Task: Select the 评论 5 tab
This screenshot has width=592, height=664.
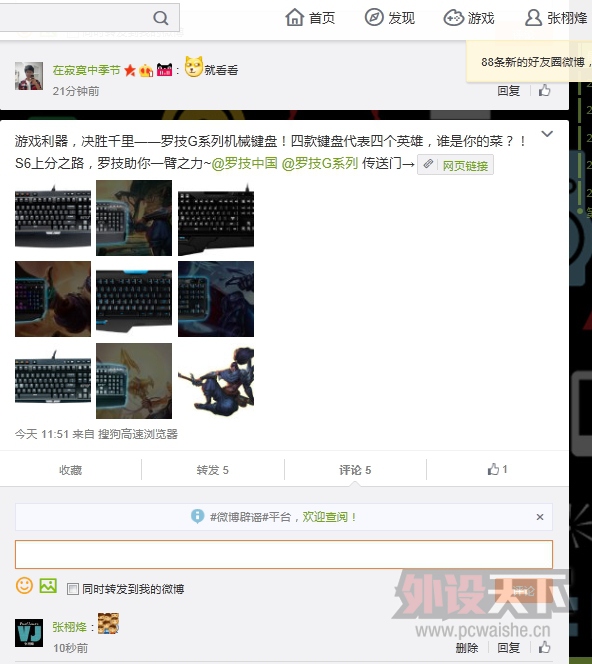Action: pos(355,470)
